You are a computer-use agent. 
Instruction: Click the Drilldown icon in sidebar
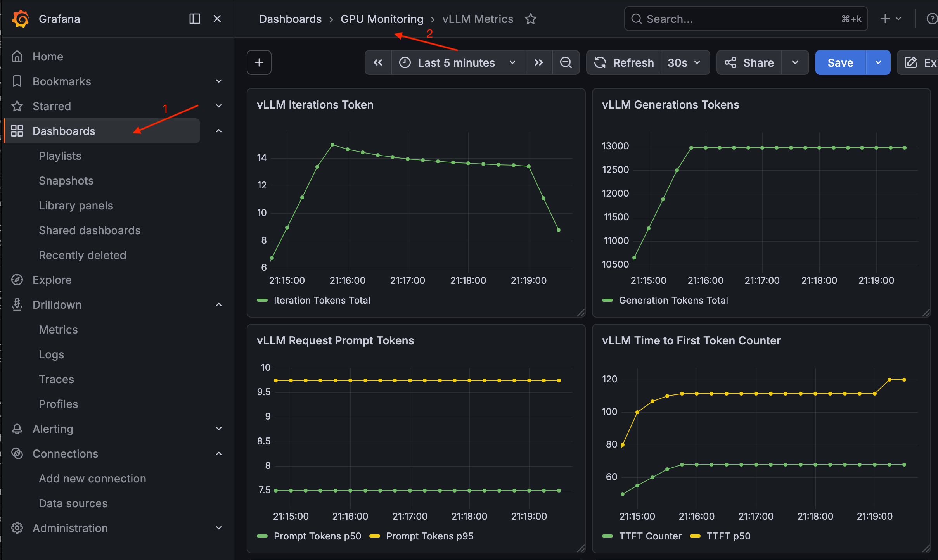point(17,305)
